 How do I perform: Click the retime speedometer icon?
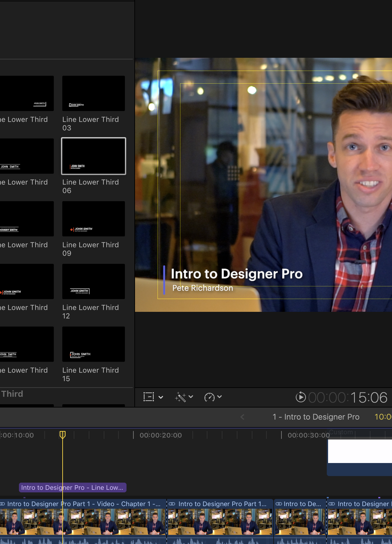209,397
